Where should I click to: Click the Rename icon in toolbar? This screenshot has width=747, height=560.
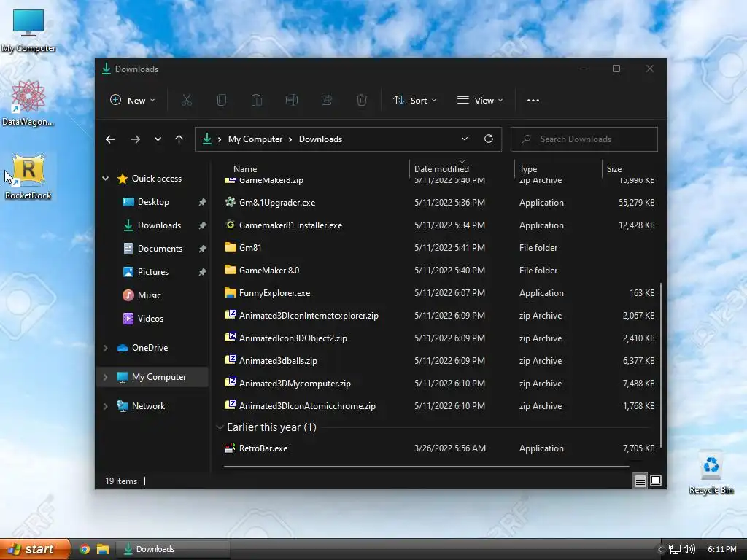pyautogui.click(x=292, y=100)
